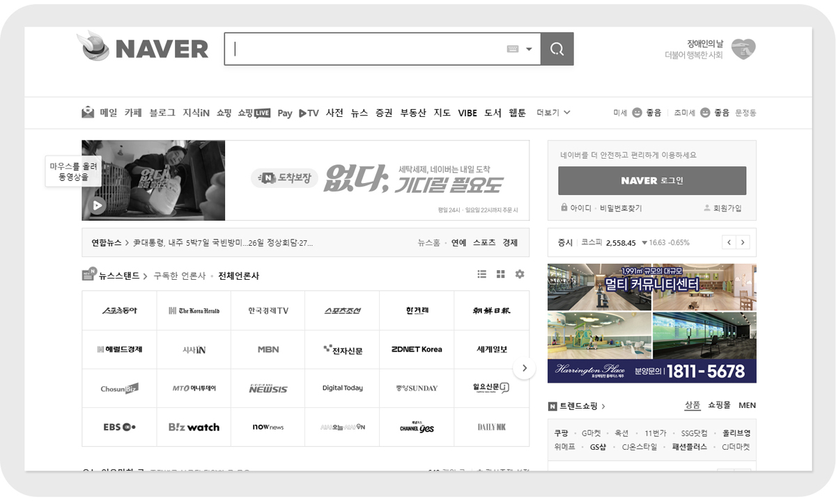Open the 연합뉴스 headline link

pyautogui.click(x=223, y=243)
